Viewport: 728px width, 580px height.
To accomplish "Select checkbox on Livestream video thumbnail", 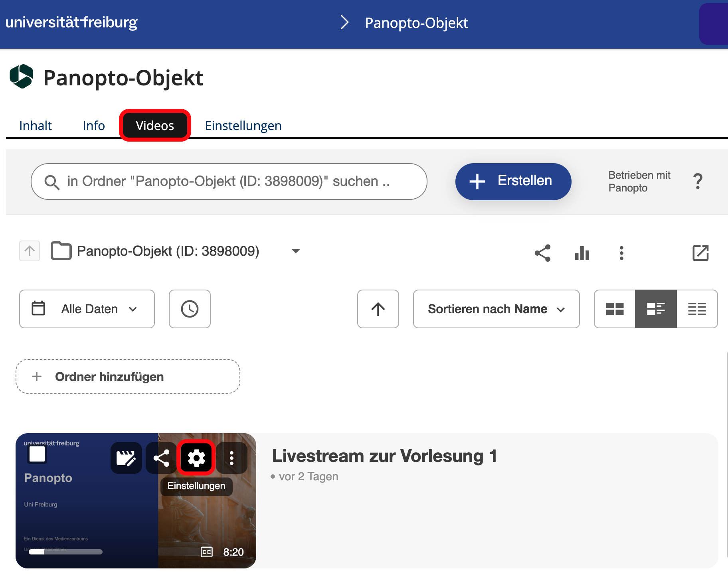I will click(x=37, y=454).
